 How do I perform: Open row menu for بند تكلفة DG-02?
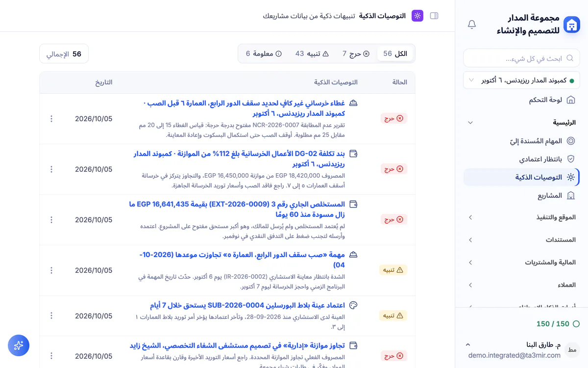pos(51,169)
